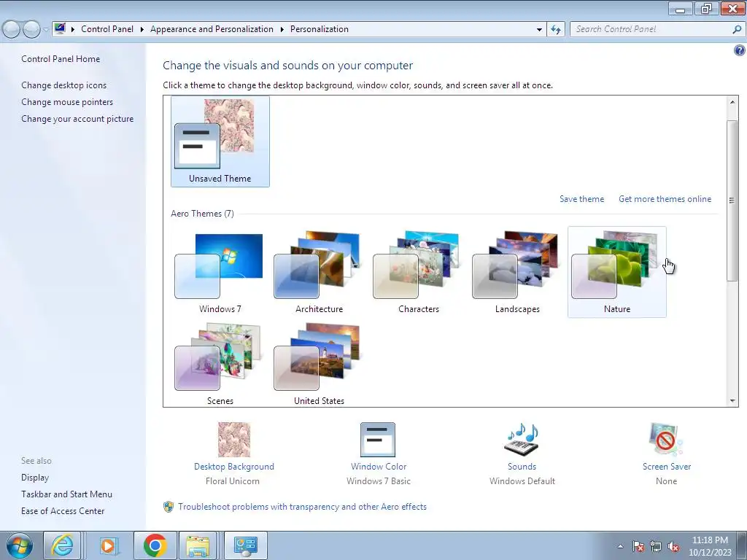Go to Control Panel Home
The width and height of the screenshot is (747, 560).
[61, 59]
